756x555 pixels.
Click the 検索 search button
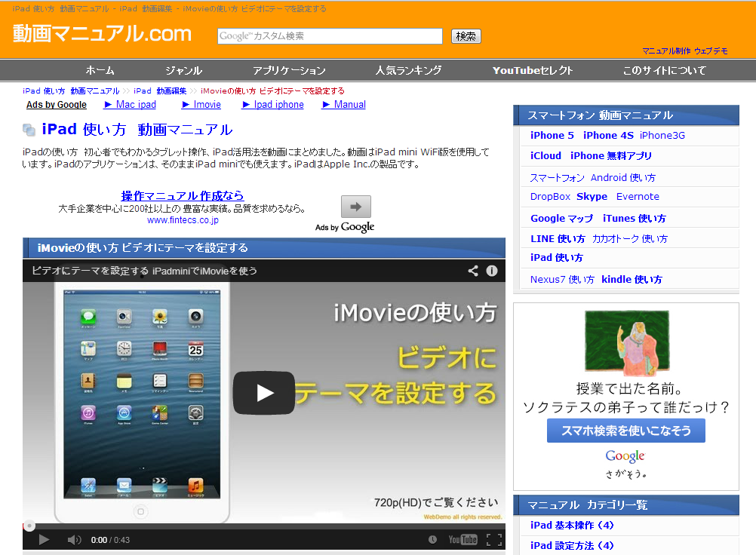coord(466,36)
